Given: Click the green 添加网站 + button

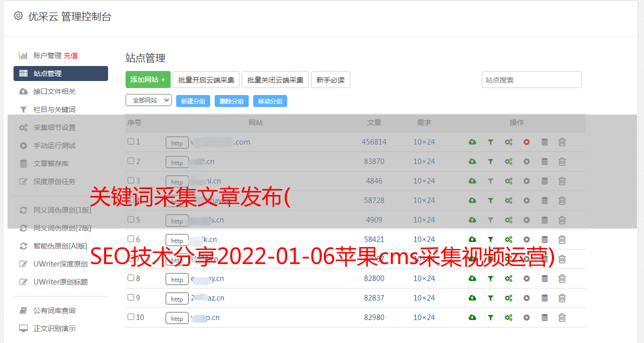Looking at the screenshot, I should pyautogui.click(x=148, y=79).
